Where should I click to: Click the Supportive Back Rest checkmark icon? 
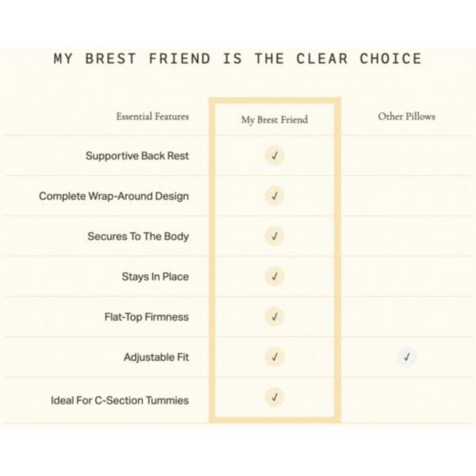(274, 156)
